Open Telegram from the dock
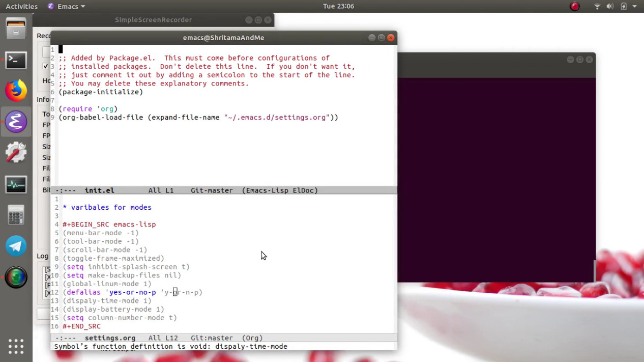This screenshot has height=362, width=644. pyautogui.click(x=16, y=246)
